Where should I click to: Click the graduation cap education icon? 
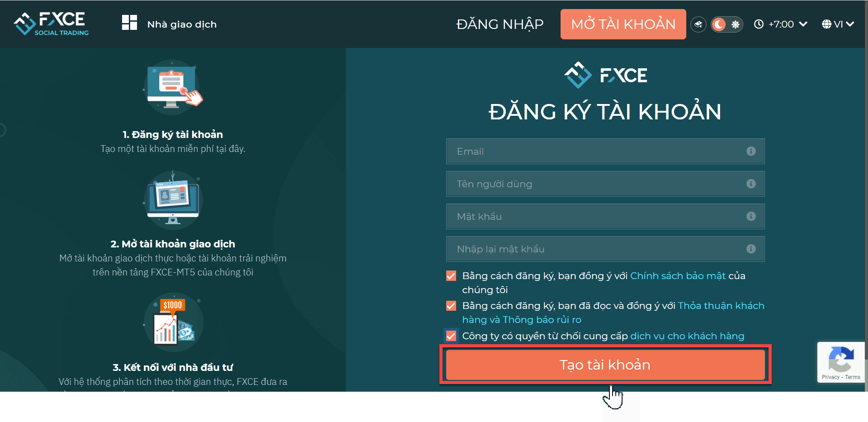(698, 24)
